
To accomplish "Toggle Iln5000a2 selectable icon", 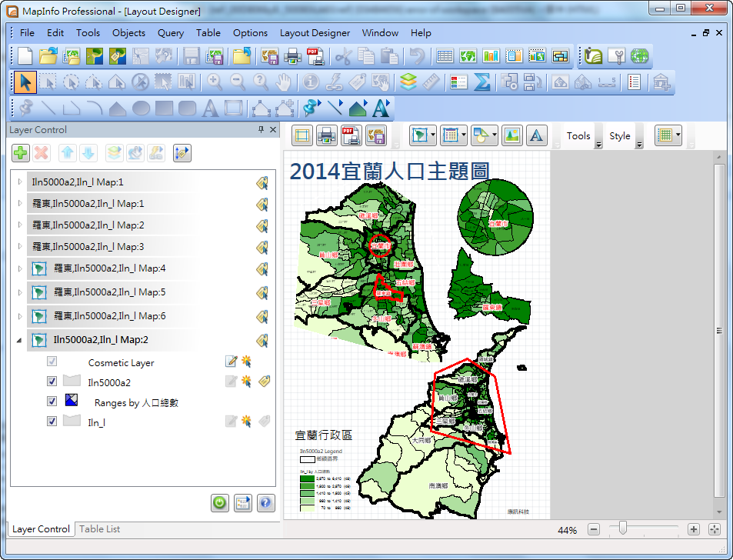I will (246, 382).
